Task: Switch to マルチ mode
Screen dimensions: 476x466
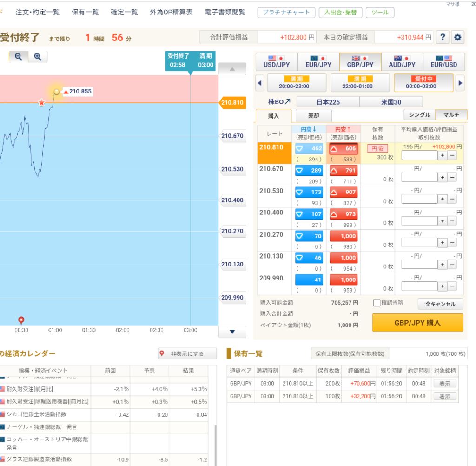Action: (452, 115)
